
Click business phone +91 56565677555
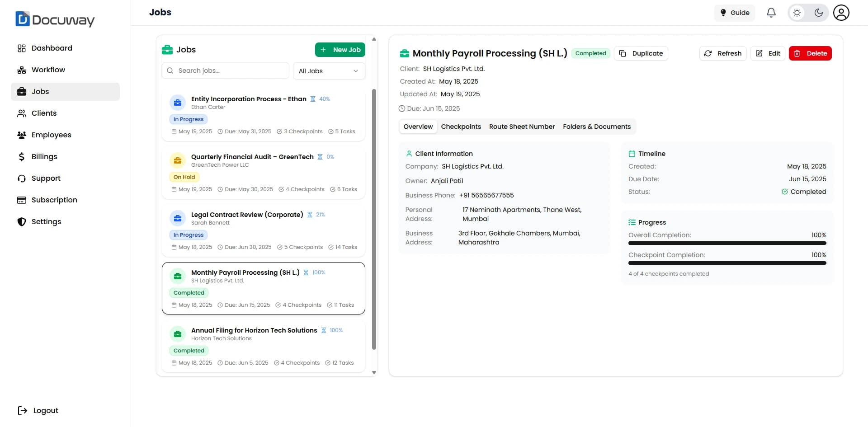[x=486, y=195]
